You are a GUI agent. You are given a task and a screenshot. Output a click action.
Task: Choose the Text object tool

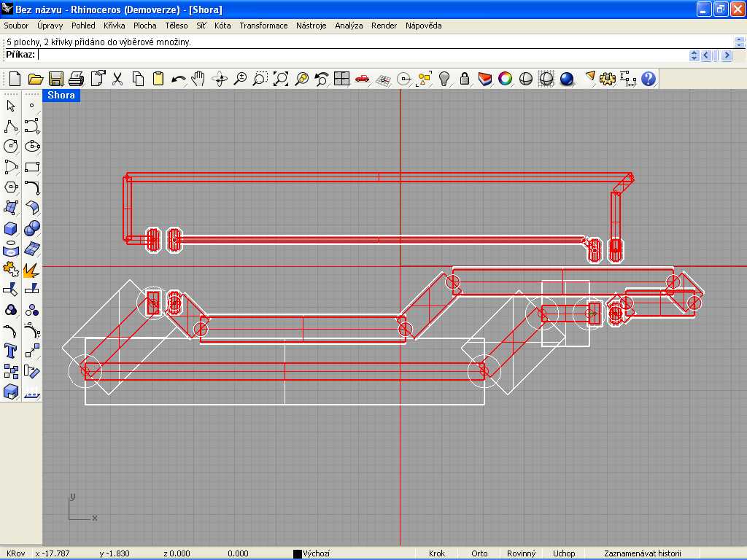[11, 350]
